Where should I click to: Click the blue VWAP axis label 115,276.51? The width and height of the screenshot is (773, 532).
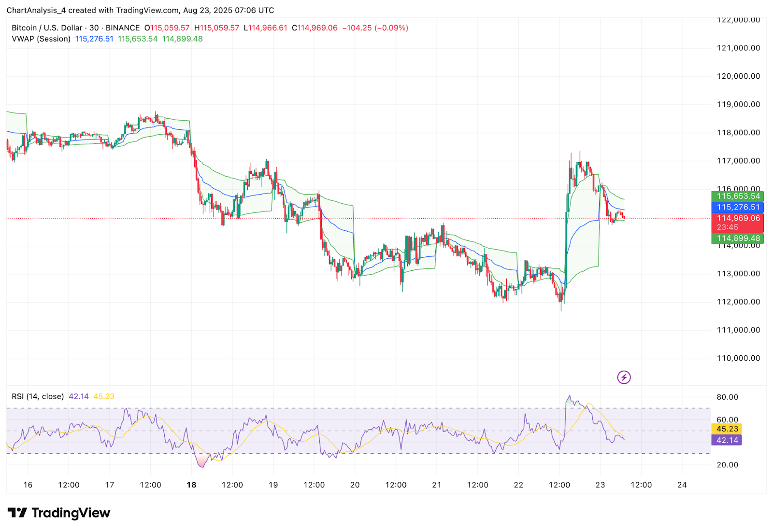click(737, 207)
